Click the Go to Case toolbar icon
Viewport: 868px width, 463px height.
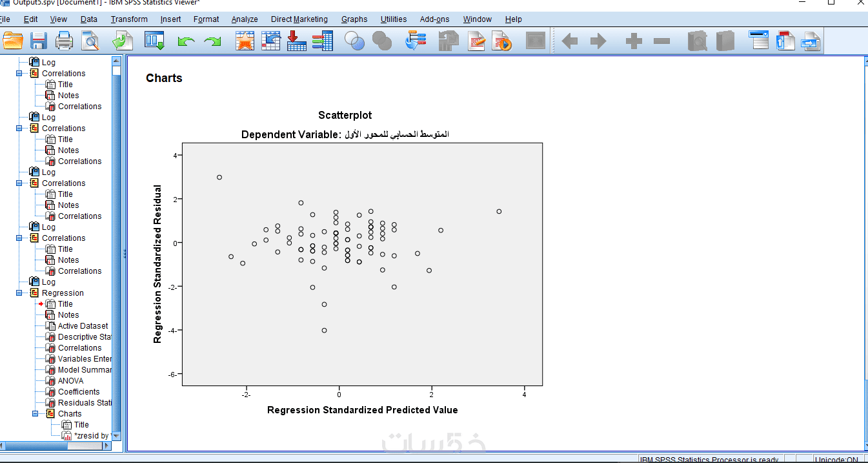(271, 42)
